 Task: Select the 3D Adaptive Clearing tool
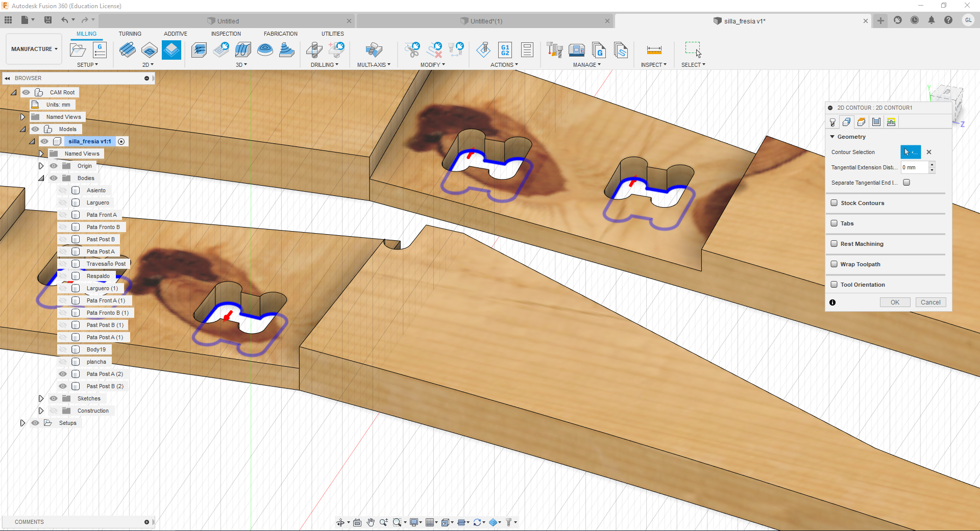coord(199,50)
